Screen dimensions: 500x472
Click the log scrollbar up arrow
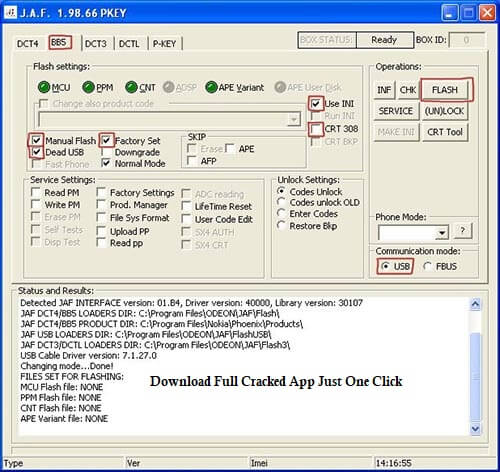[475, 304]
